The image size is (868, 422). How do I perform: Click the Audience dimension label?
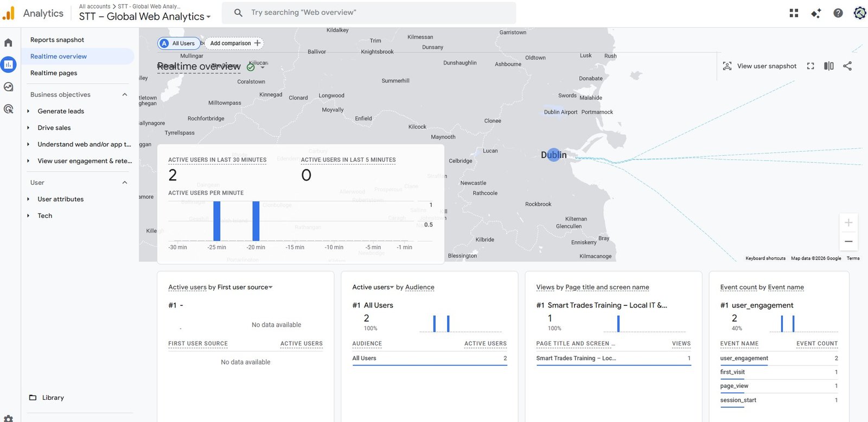tap(419, 287)
